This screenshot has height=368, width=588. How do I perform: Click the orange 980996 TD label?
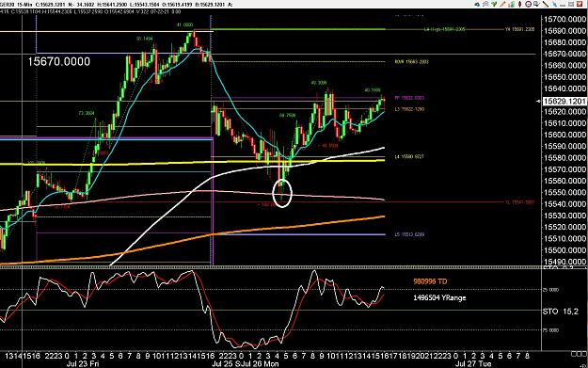[x=430, y=281]
